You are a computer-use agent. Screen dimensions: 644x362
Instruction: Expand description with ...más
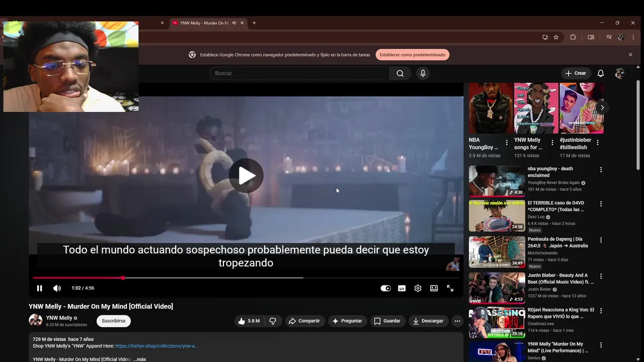point(139,359)
